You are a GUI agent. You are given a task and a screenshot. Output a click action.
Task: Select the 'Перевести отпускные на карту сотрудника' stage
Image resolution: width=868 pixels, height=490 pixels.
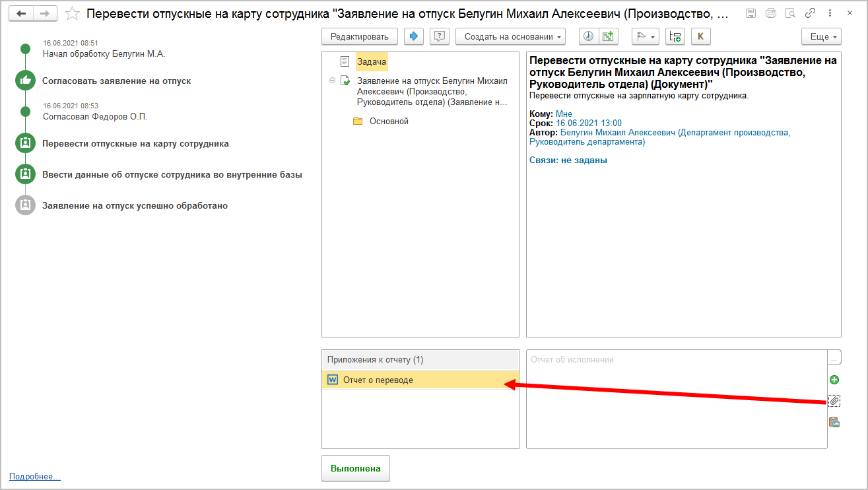click(x=135, y=143)
